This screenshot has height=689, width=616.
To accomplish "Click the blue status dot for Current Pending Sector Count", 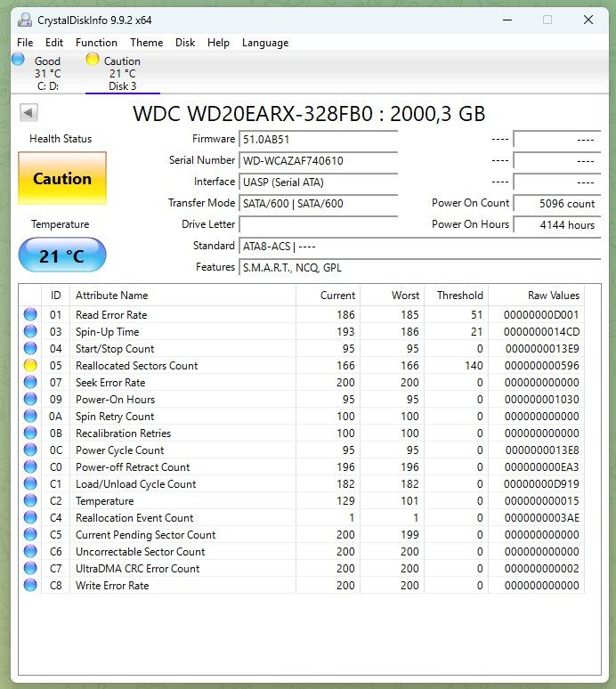I will click(x=30, y=534).
